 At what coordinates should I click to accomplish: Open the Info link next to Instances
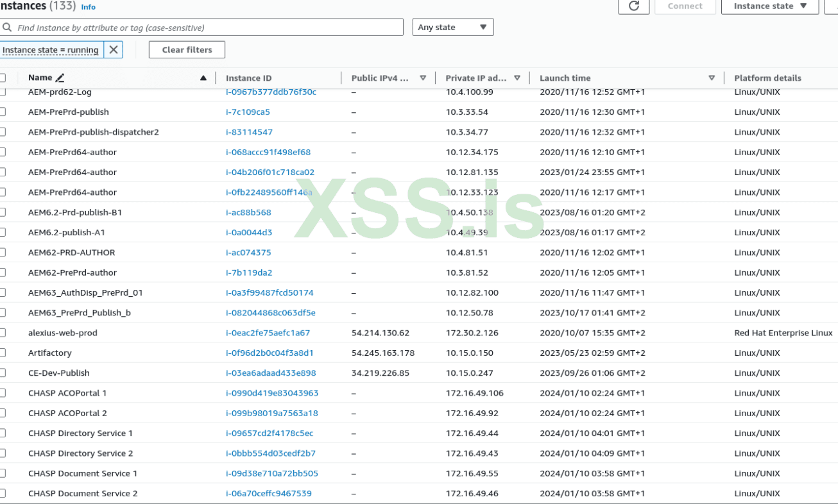coord(89,7)
